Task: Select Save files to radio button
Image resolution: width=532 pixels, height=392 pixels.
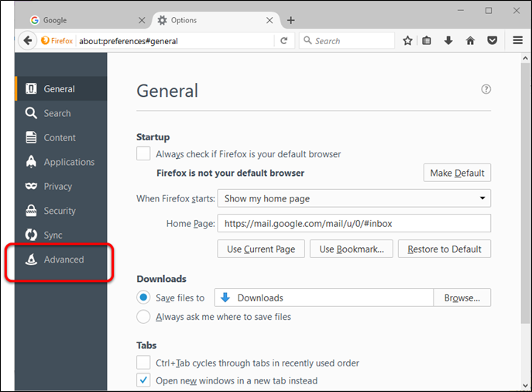Action: (143, 297)
